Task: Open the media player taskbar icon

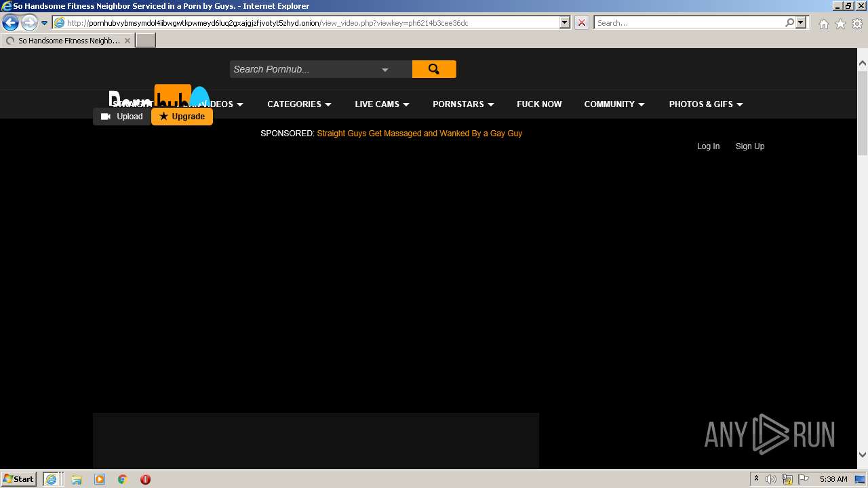Action: [100, 479]
